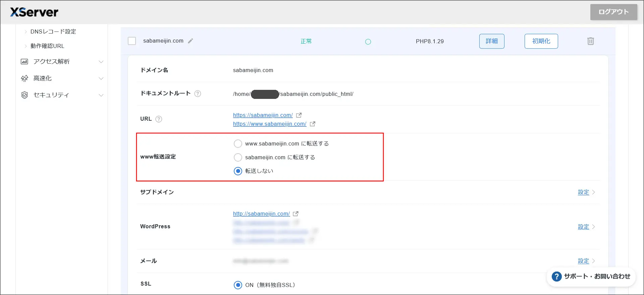Tick the checkbox beside sabameijin.com
The image size is (644, 295).
click(x=132, y=41)
